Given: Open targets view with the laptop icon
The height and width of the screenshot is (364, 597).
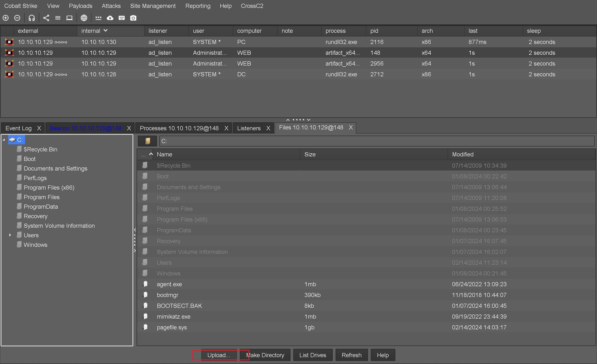Looking at the screenshot, I should (x=69, y=18).
